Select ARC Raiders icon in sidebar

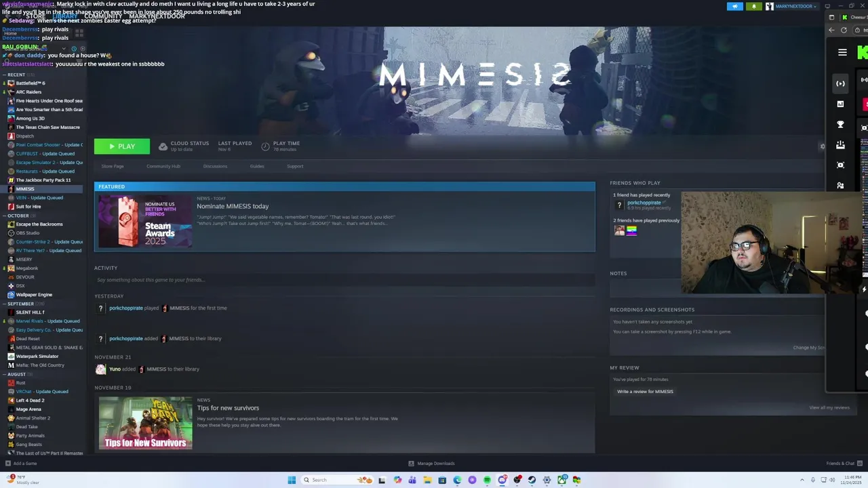click(x=11, y=91)
